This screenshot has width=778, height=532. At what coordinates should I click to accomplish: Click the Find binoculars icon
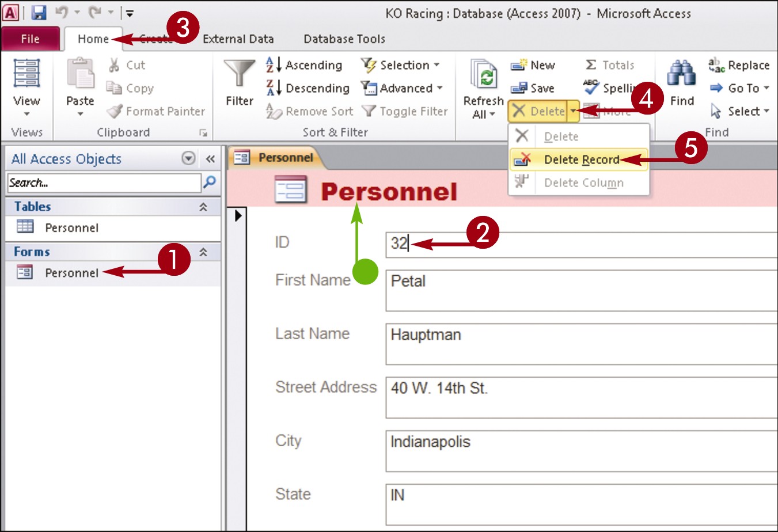coord(682,74)
